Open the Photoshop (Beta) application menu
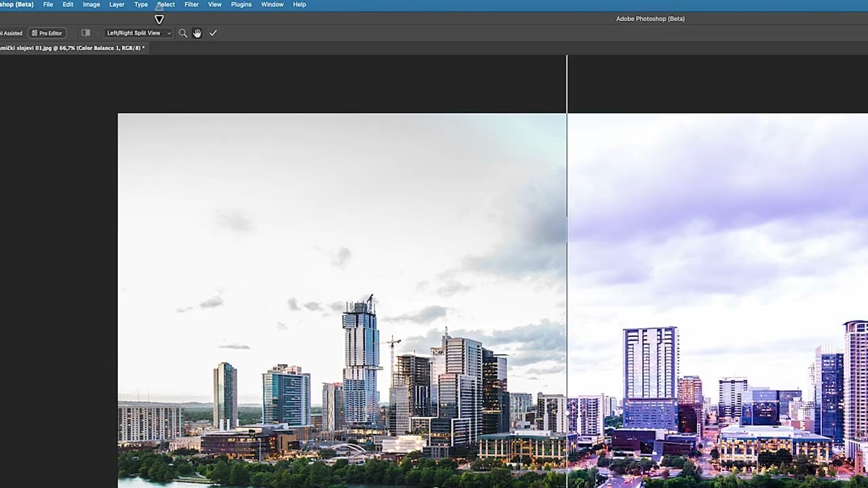The width and height of the screenshot is (868, 488). point(16,4)
